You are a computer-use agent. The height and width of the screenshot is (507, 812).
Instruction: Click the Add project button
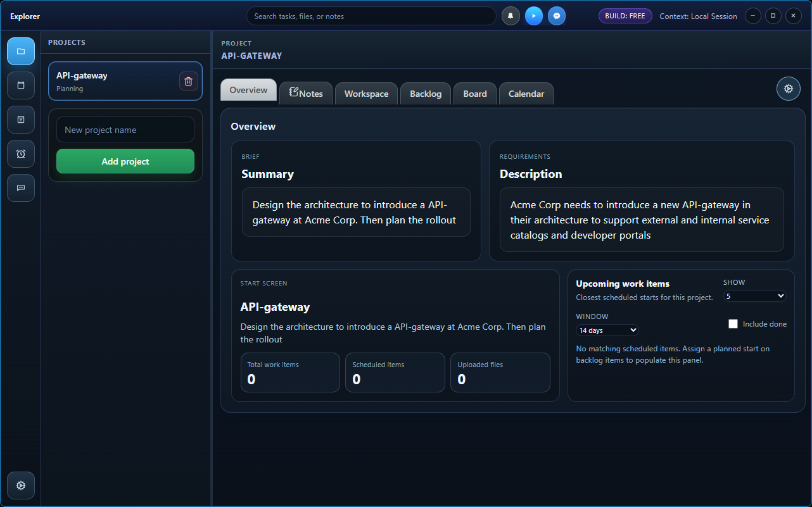tap(125, 161)
